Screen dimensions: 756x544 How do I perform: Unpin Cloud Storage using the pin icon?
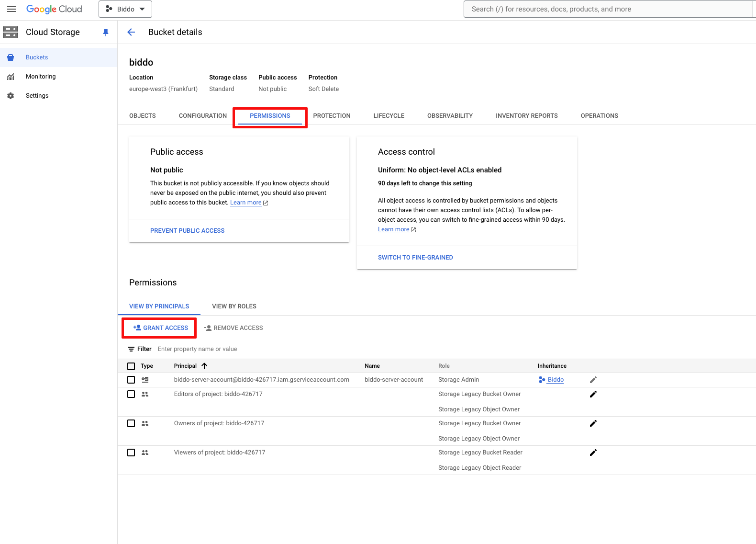tap(106, 32)
